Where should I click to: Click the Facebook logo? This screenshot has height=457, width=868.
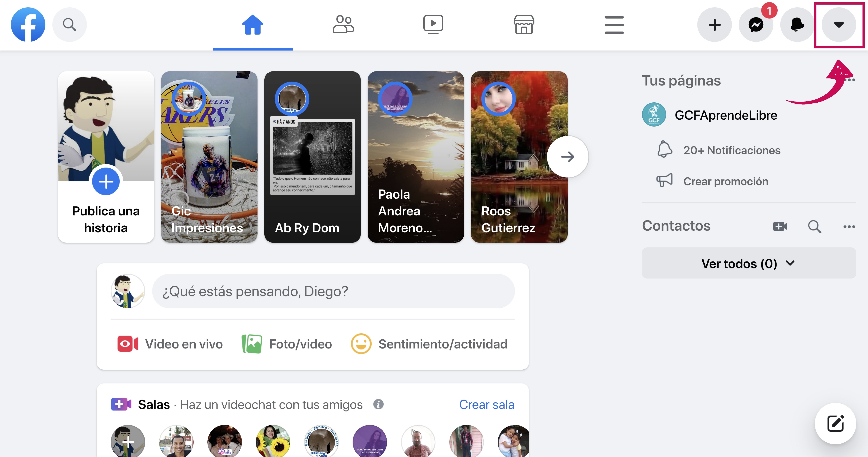(x=28, y=25)
